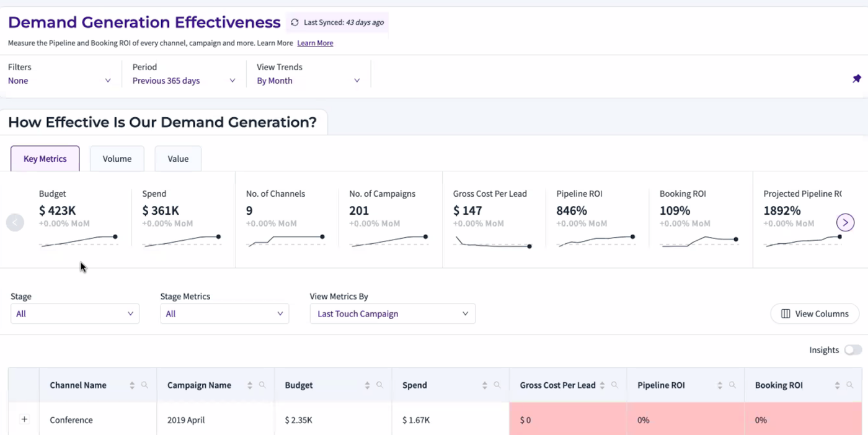Sort the Booking ROI column
The width and height of the screenshot is (868, 435).
838,385
